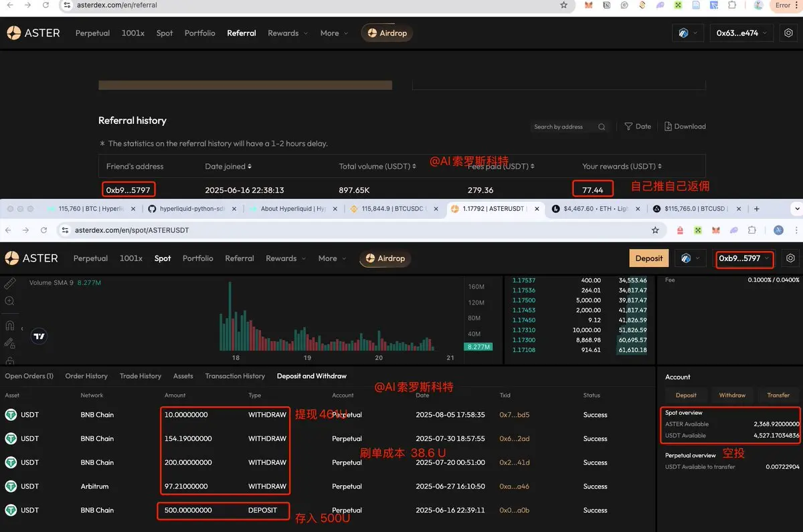Click the Airdrop button in the spot window
This screenshot has width=803, height=532.
click(x=385, y=258)
